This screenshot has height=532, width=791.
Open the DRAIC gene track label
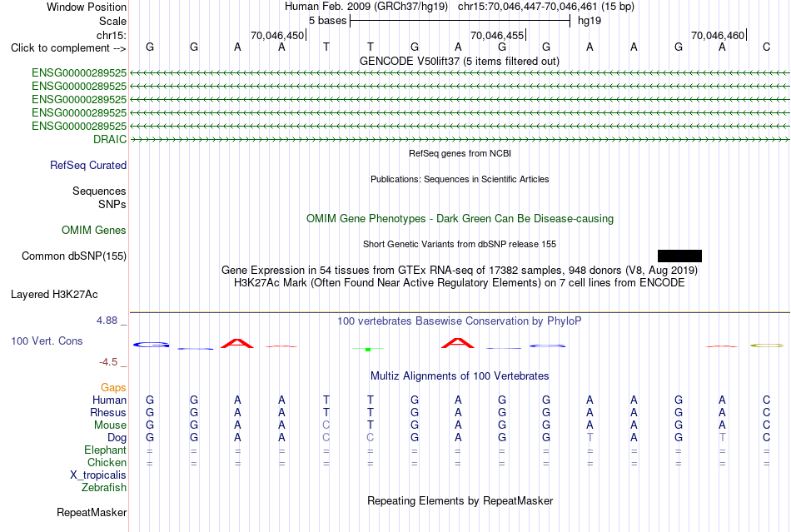(x=109, y=139)
